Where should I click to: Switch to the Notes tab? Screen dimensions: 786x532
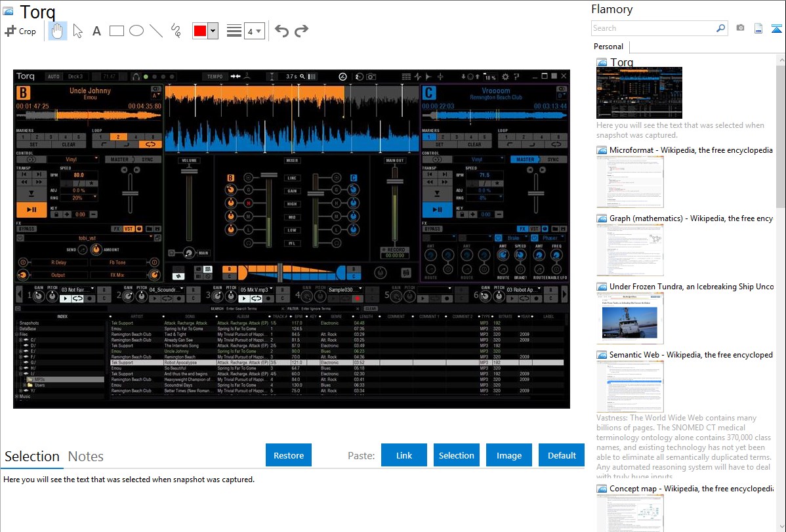[x=86, y=457]
